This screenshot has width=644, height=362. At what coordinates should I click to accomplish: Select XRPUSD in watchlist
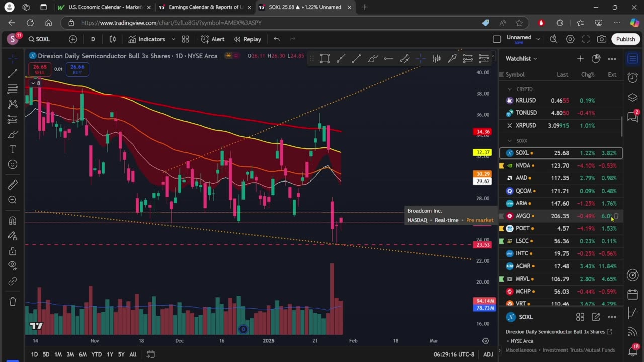(x=561, y=125)
